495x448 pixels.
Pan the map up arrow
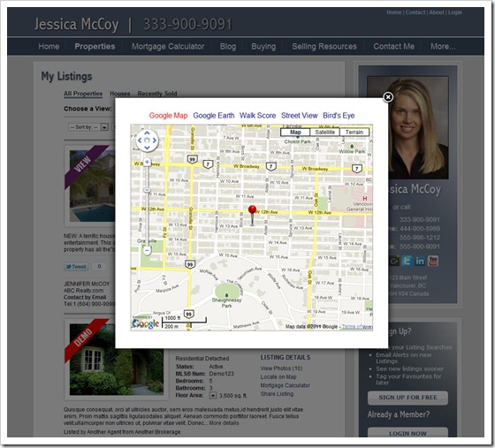click(x=147, y=133)
